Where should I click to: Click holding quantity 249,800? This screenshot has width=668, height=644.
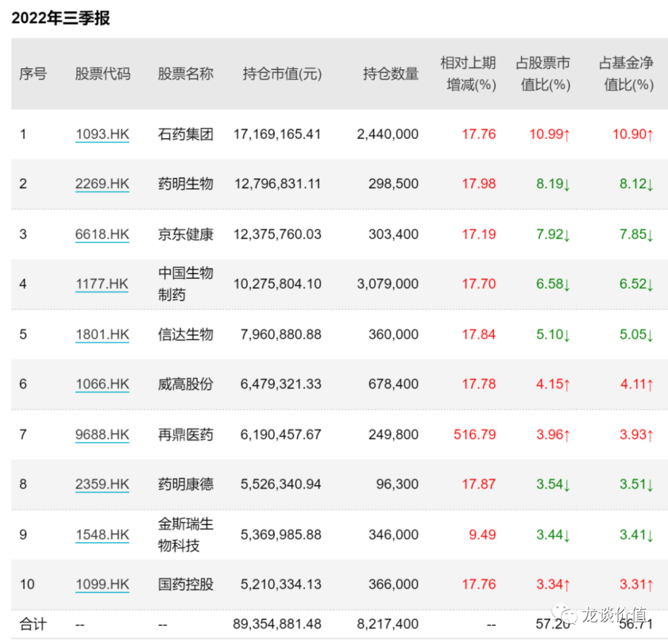393,434
